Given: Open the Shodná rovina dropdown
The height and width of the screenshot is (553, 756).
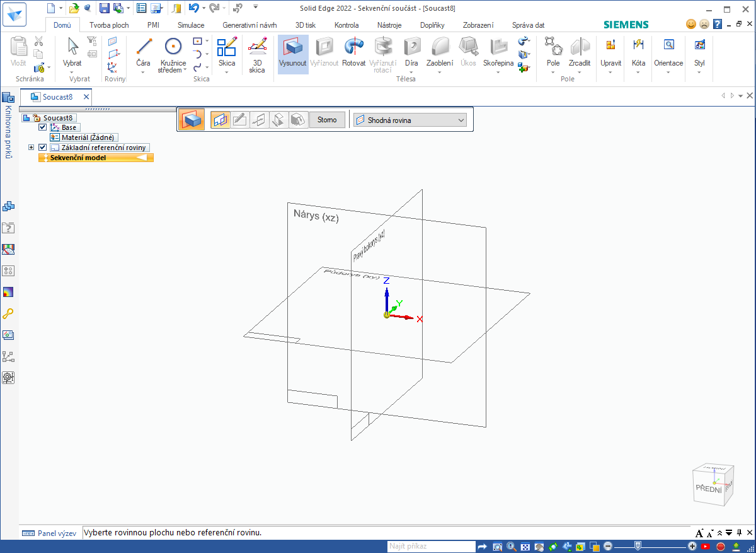Looking at the screenshot, I should 410,120.
